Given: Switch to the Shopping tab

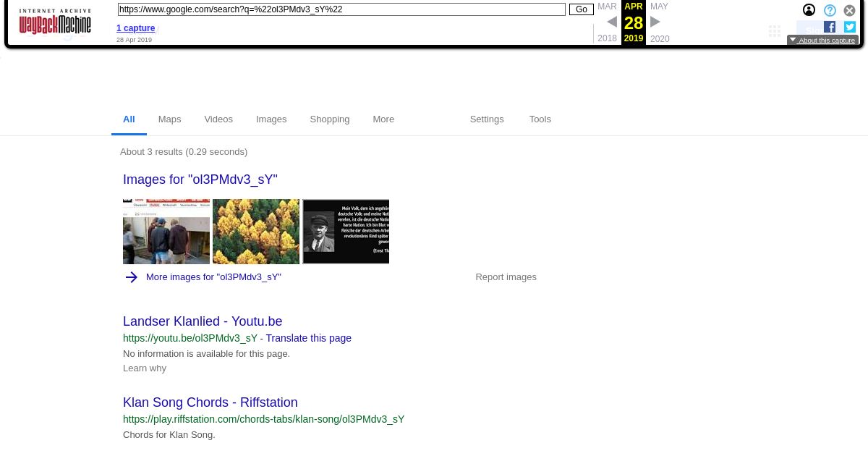Looking at the screenshot, I should pyautogui.click(x=330, y=119).
